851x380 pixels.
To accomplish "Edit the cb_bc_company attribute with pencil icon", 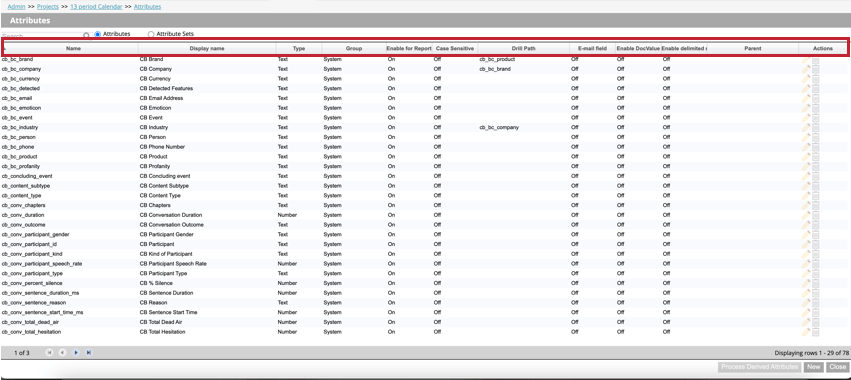I will point(806,69).
